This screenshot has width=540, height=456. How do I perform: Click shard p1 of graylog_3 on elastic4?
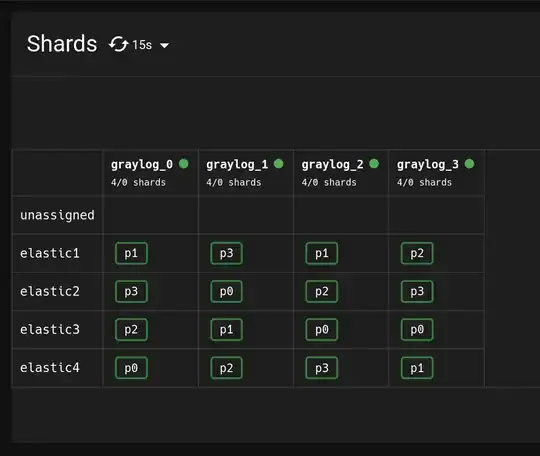pos(417,368)
